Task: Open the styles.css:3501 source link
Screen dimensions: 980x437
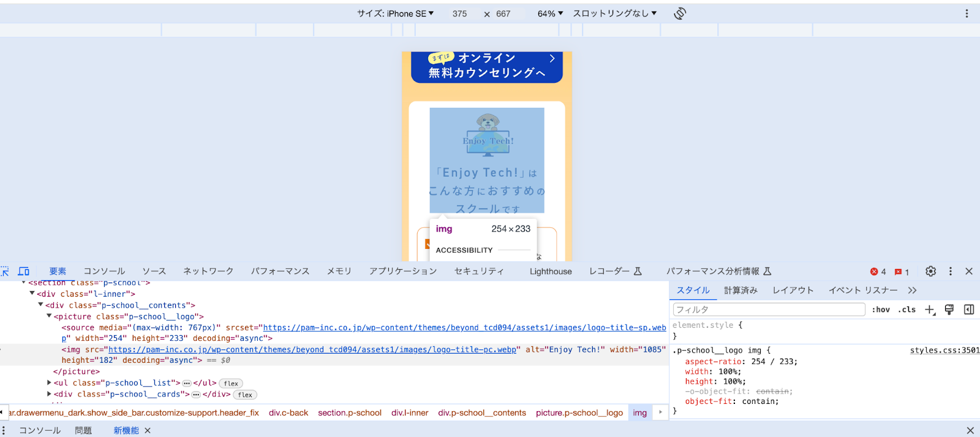Action: 944,351
